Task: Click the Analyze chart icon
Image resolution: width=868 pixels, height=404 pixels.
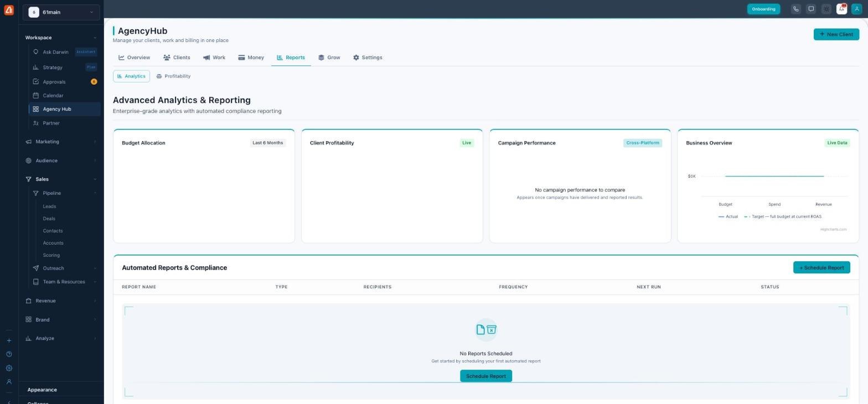Action: click(29, 339)
